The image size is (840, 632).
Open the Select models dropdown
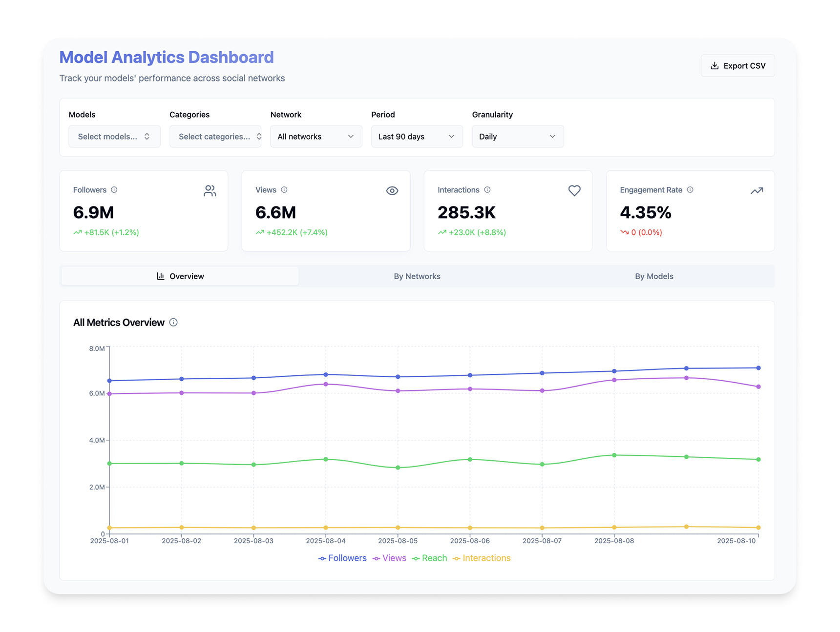pyautogui.click(x=114, y=137)
